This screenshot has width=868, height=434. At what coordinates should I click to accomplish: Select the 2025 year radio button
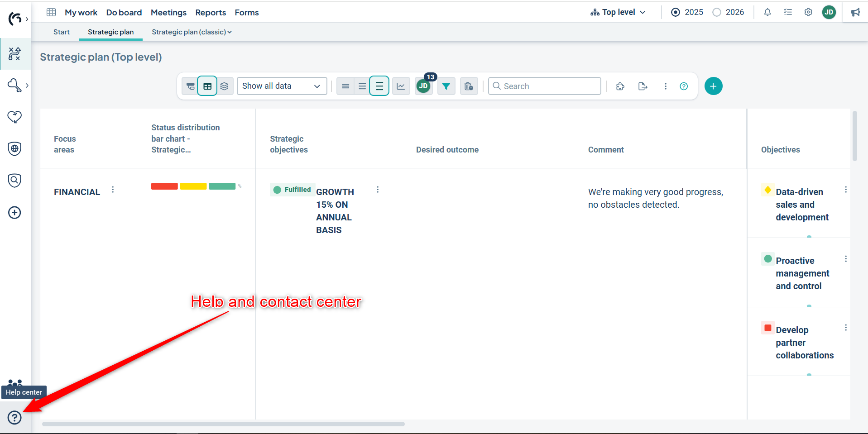click(x=676, y=12)
